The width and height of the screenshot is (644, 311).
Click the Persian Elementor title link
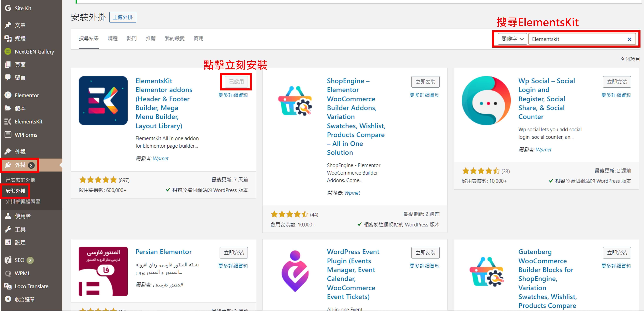(164, 252)
